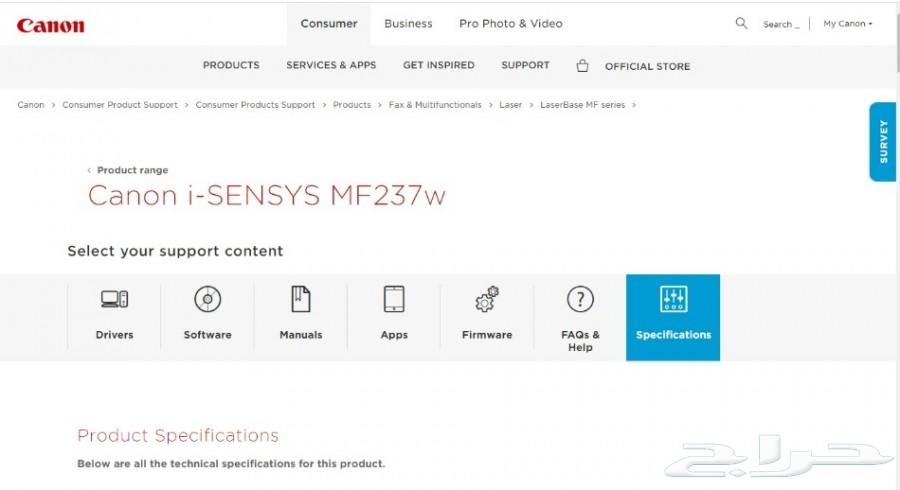This screenshot has width=900, height=490.
Task: Click the Drivers computer icon
Action: click(x=114, y=299)
